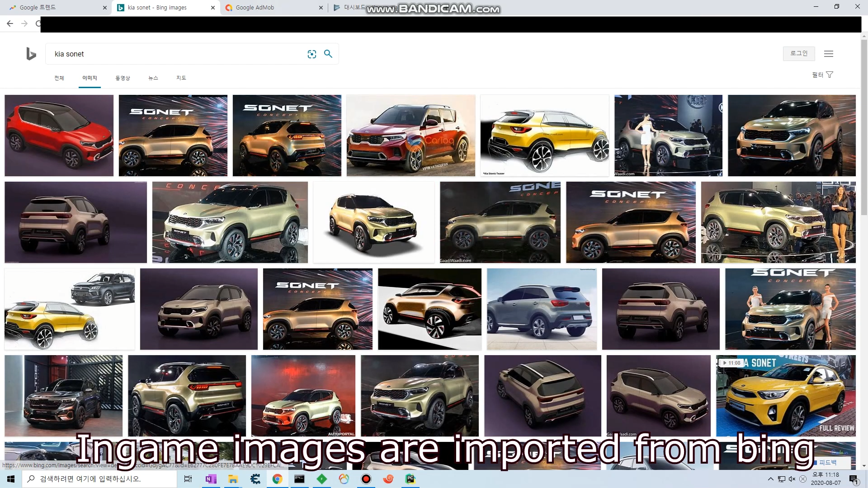
Task: Click the 피드백 feedback button
Action: pos(827,462)
